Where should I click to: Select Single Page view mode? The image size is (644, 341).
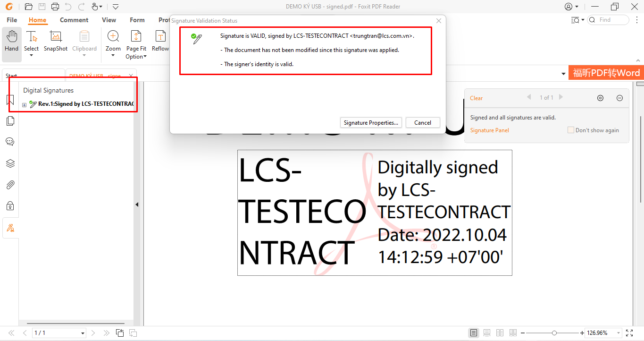pyautogui.click(x=474, y=333)
